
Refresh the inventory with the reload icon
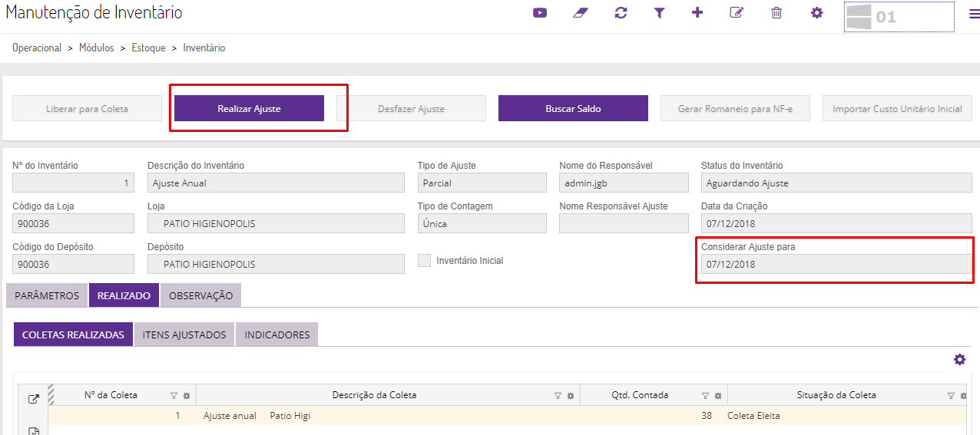[621, 13]
